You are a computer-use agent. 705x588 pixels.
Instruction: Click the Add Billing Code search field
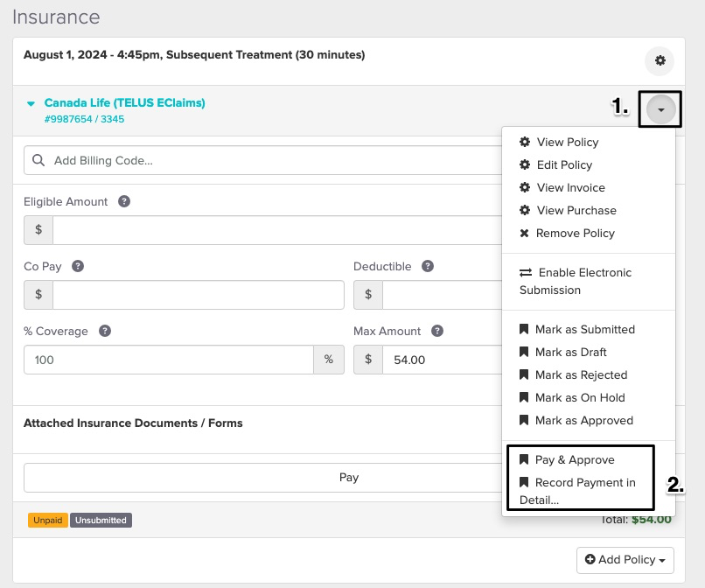tap(263, 160)
